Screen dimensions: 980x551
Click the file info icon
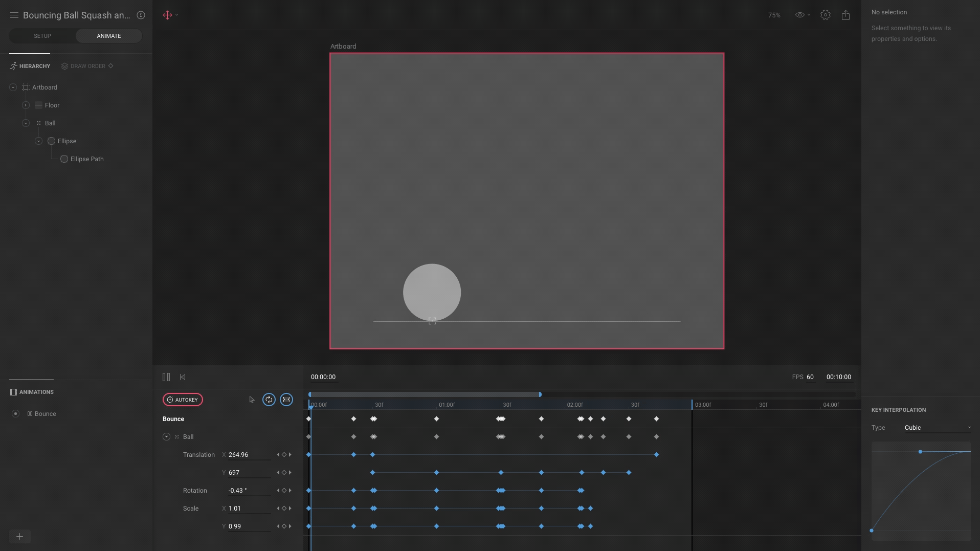(x=141, y=15)
